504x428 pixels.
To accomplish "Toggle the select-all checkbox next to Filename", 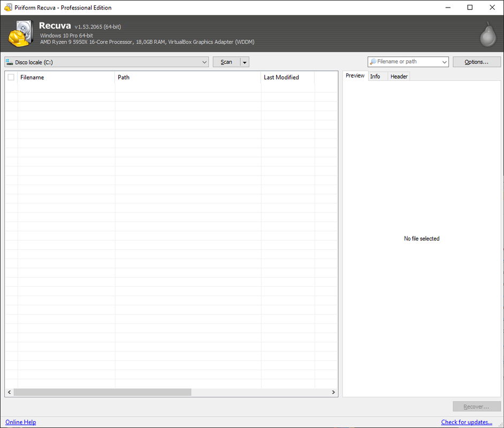I will click(x=11, y=77).
